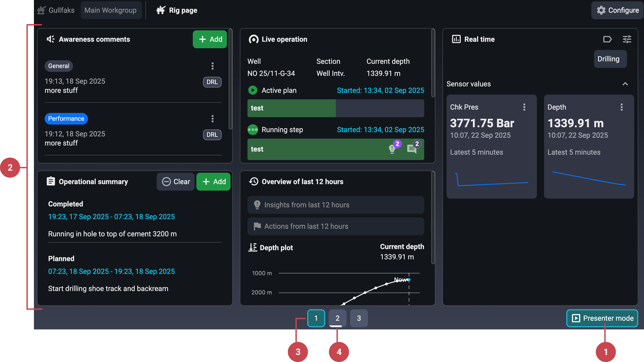Viewport: 644px width, 362px height.
Task: Expand Actions from last 12 hours
Action: [336, 226]
